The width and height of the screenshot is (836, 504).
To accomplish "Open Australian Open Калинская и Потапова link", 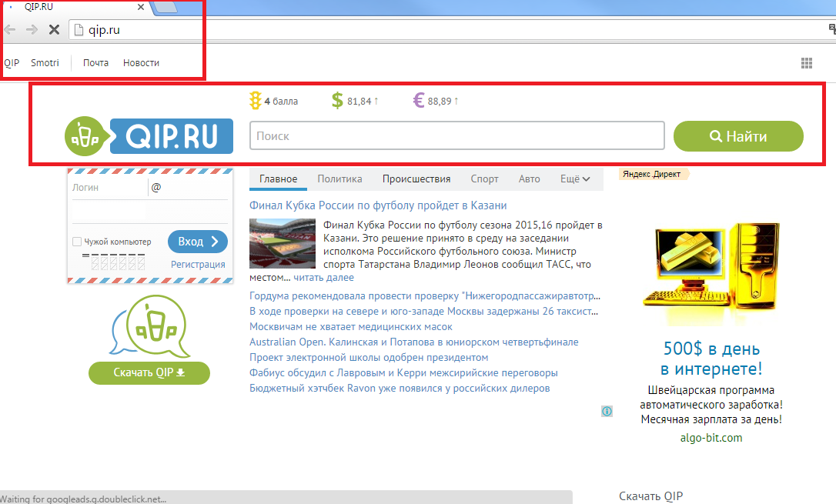I will [413, 342].
